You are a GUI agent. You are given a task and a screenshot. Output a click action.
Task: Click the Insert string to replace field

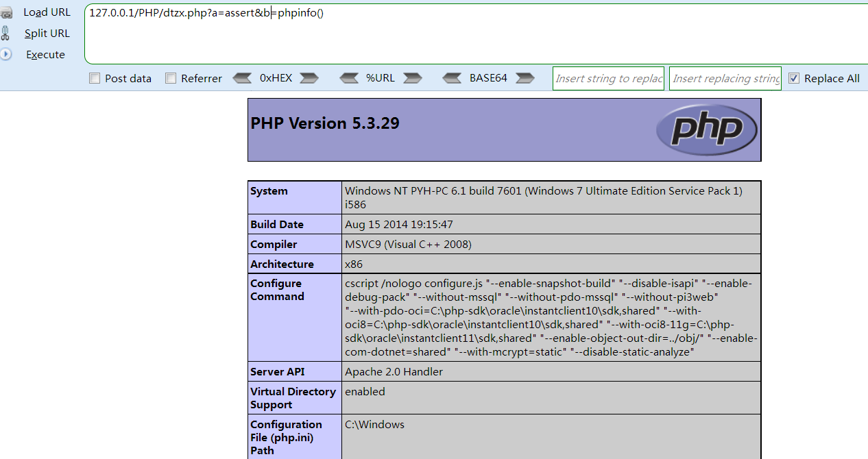(x=609, y=78)
